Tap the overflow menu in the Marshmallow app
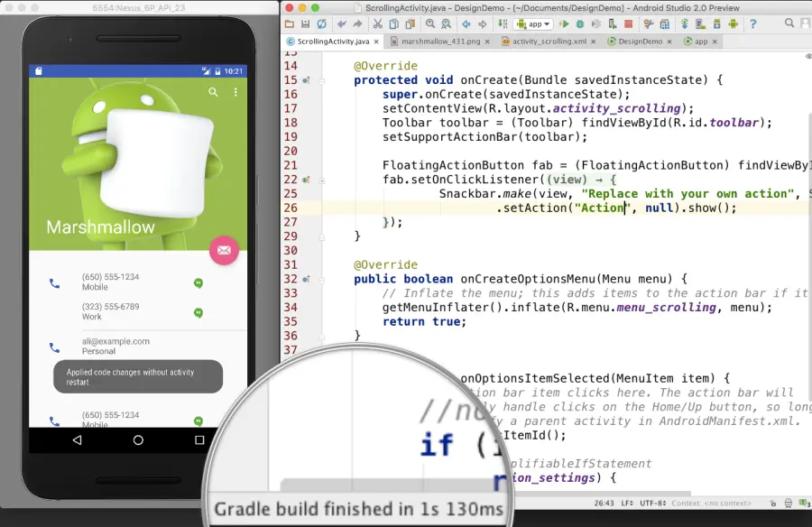The width and height of the screenshot is (812, 527). [235, 94]
